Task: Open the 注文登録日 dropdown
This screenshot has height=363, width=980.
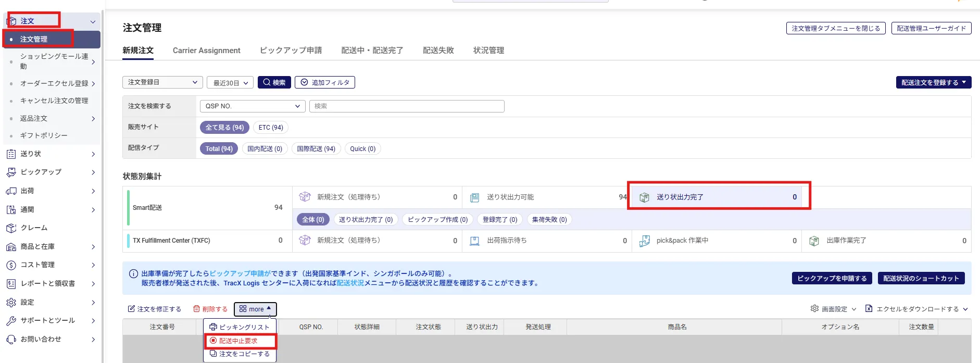Action: pos(162,82)
